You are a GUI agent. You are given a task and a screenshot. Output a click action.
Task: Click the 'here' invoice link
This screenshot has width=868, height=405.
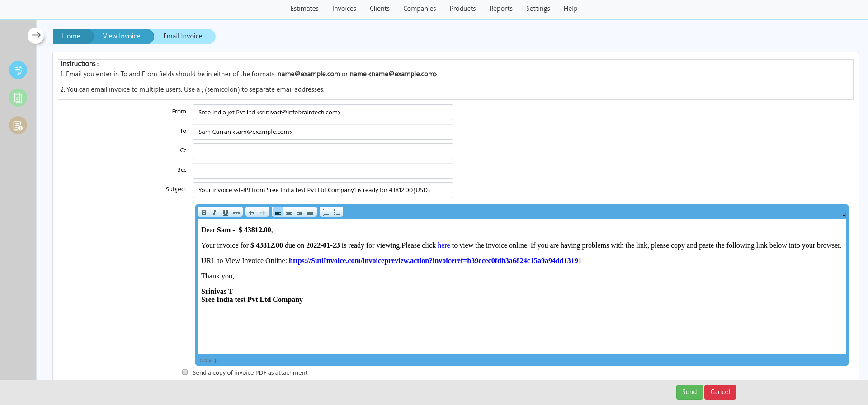pyautogui.click(x=443, y=245)
